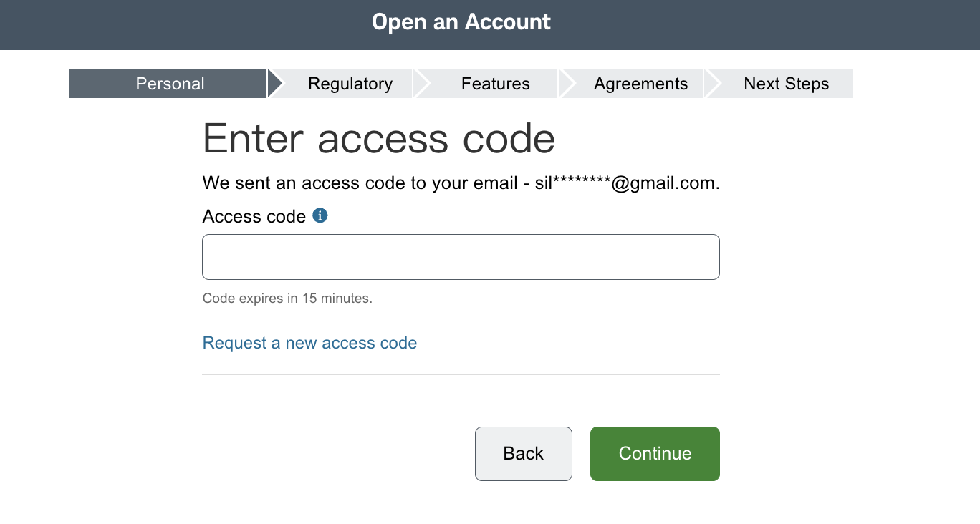Image resolution: width=980 pixels, height=524 pixels.
Task: Click the Code expires in 15 minutes note
Action: (x=287, y=299)
